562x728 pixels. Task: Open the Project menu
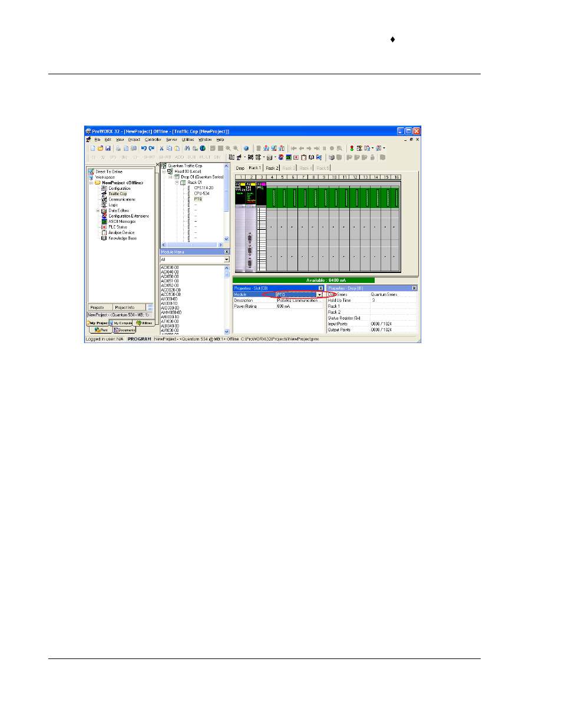pyautogui.click(x=134, y=140)
